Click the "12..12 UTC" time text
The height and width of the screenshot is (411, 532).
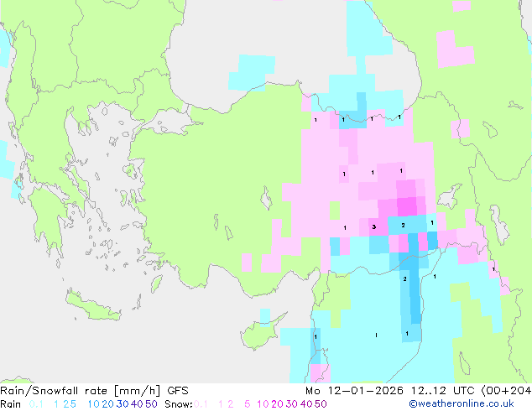[x=443, y=391]
